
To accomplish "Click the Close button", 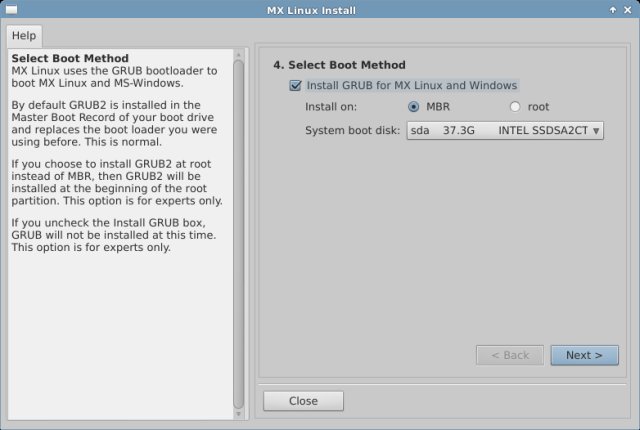I will pos(303,401).
